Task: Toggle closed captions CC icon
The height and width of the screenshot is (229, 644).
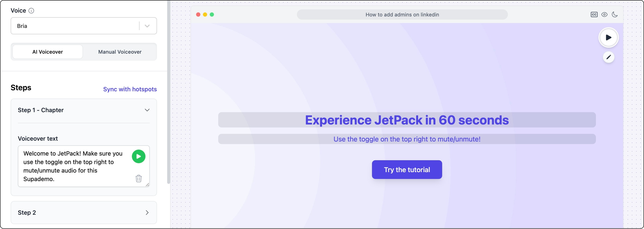Action: [x=594, y=14]
